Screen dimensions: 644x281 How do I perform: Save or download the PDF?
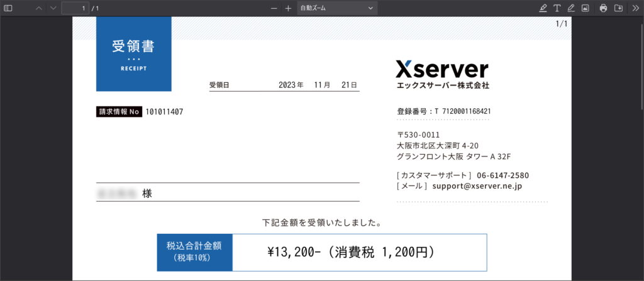[x=618, y=8]
